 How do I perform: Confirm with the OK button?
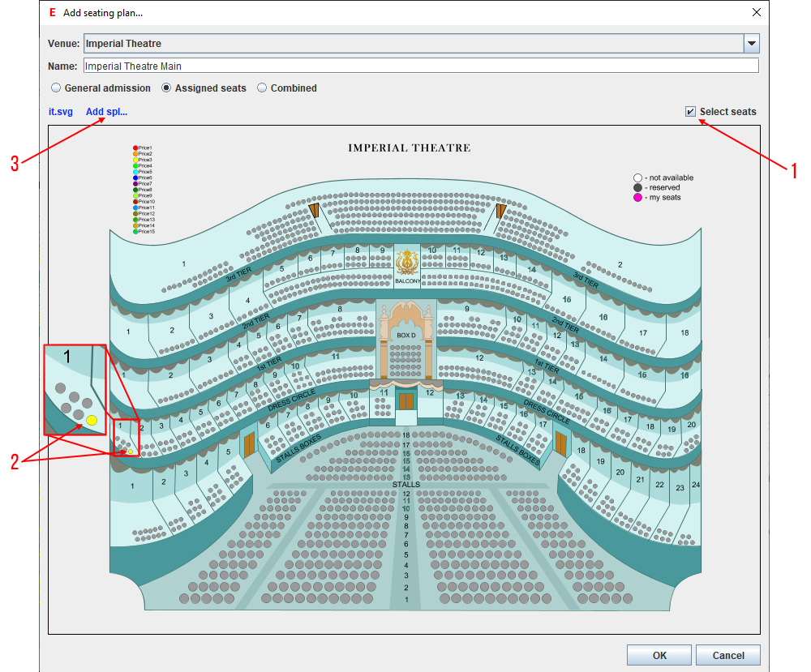click(x=659, y=655)
